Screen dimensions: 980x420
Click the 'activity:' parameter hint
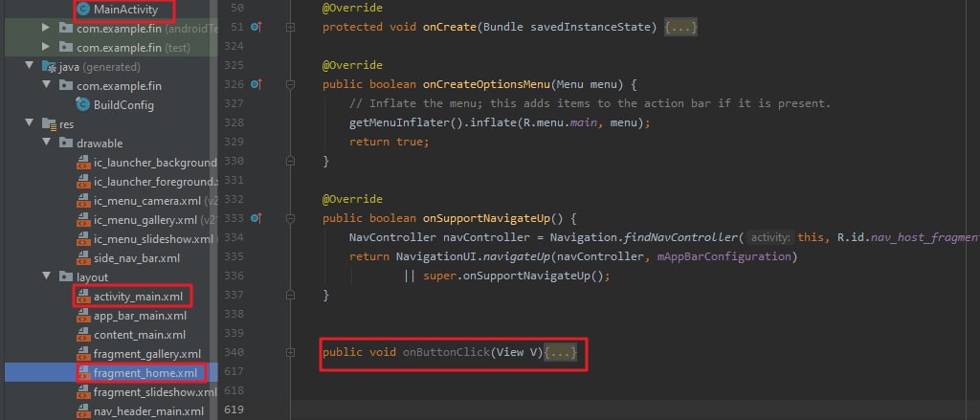pyautogui.click(x=770, y=237)
